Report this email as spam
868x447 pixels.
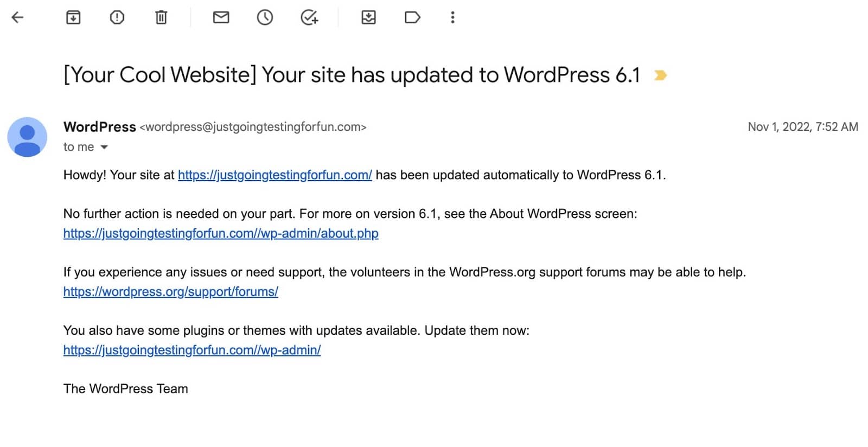(x=117, y=17)
